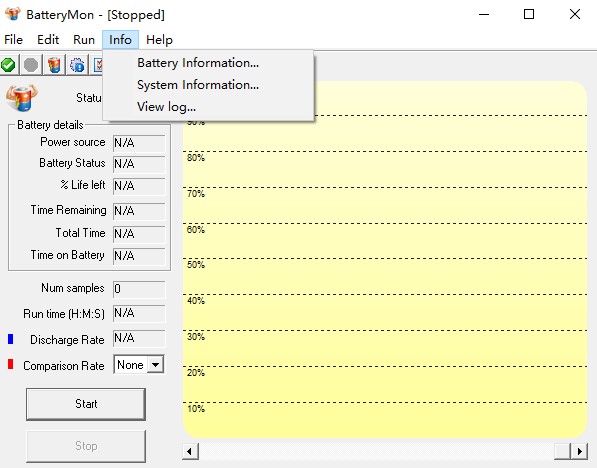Click the Start button
Viewport: 597px width, 468px height.
point(86,404)
